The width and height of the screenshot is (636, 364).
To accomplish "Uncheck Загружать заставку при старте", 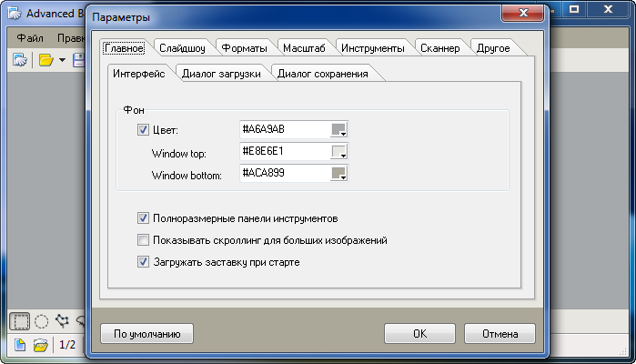I will point(143,262).
